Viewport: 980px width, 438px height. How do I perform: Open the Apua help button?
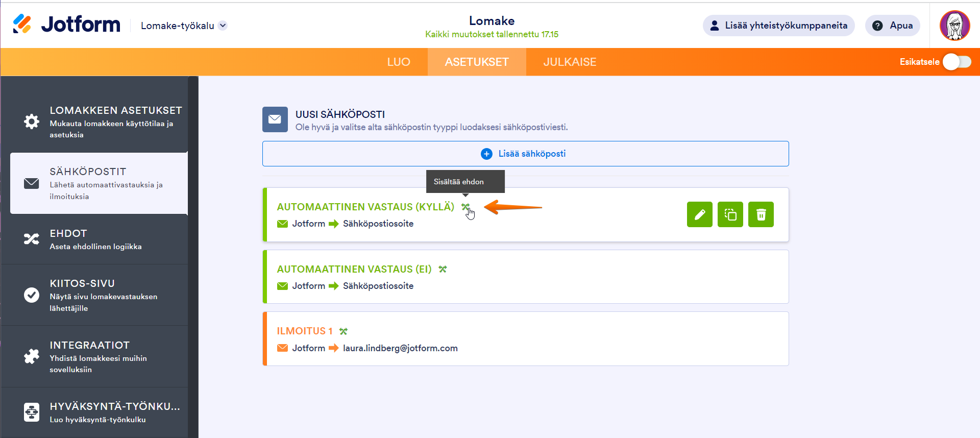tap(892, 26)
